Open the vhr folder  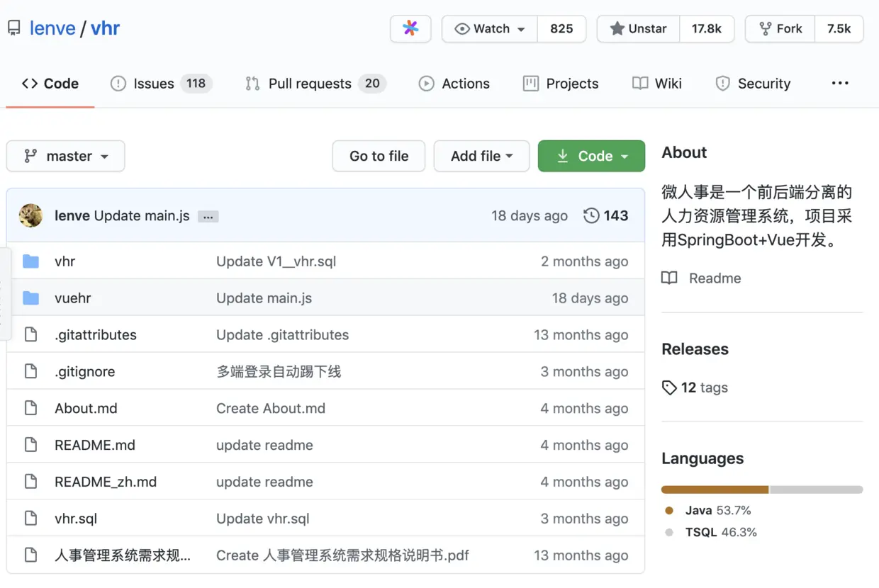(x=65, y=261)
